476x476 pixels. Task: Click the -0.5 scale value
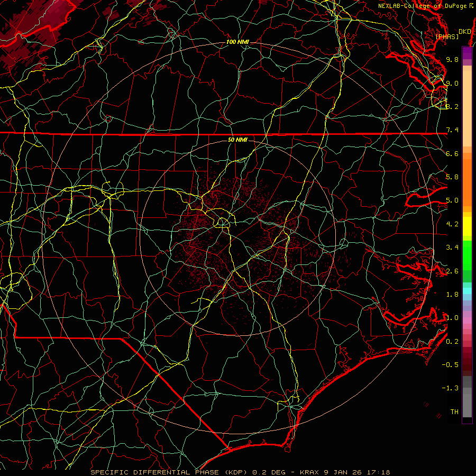click(450, 365)
